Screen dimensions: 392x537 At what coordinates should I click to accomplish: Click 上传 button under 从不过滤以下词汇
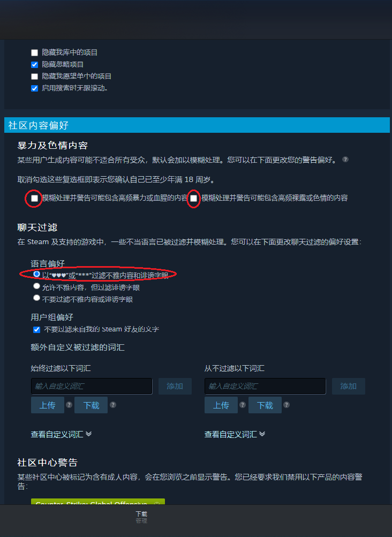click(221, 405)
